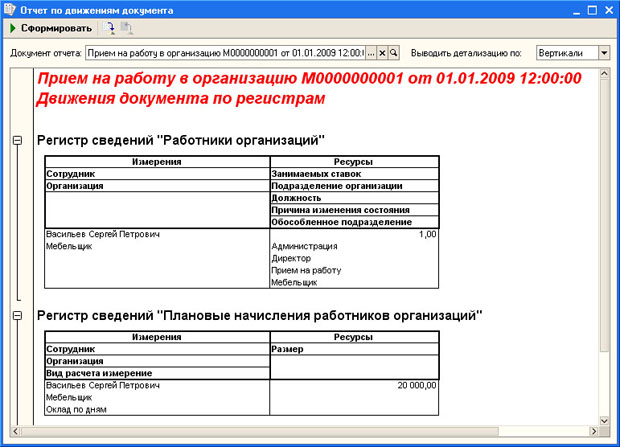Viewport: 620px width, 447px height.
Task: Minimize the report window
Action: (577, 10)
